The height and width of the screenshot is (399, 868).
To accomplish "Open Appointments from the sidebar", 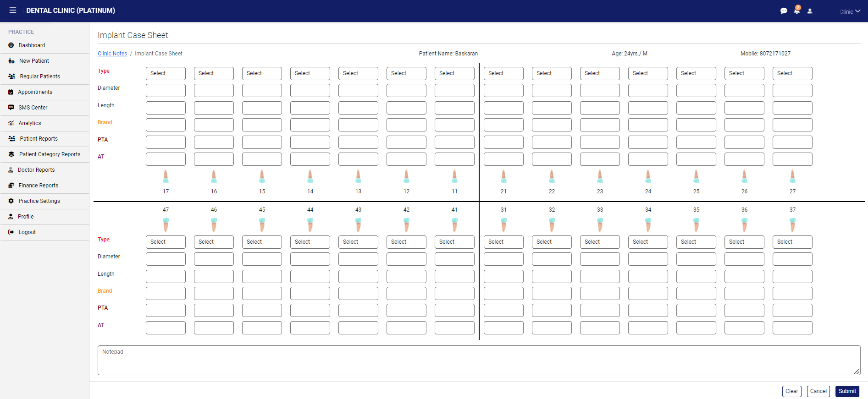I will [x=35, y=92].
